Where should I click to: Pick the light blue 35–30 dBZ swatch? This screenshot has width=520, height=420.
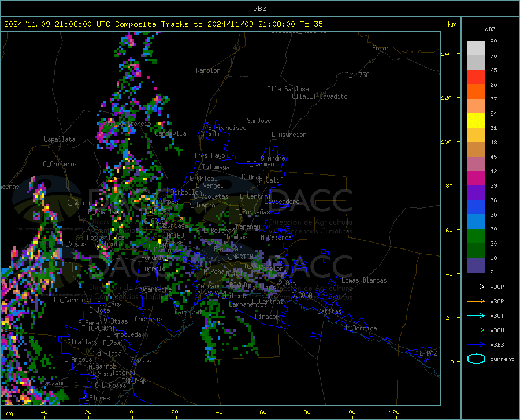[476, 222]
